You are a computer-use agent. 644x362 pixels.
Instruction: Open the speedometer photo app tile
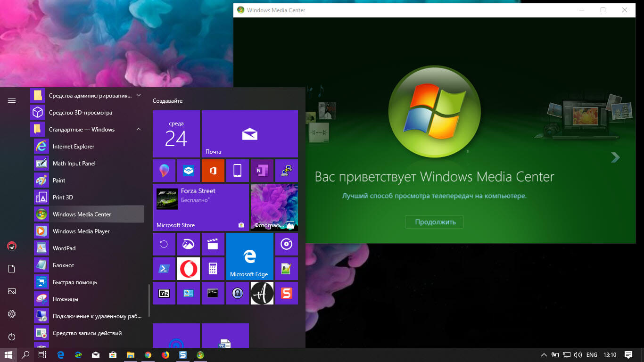(189, 244)
